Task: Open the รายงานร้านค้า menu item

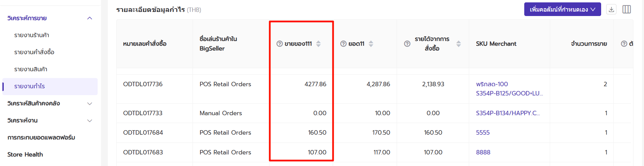Action: pyautogui.click(x=32, y=35)
